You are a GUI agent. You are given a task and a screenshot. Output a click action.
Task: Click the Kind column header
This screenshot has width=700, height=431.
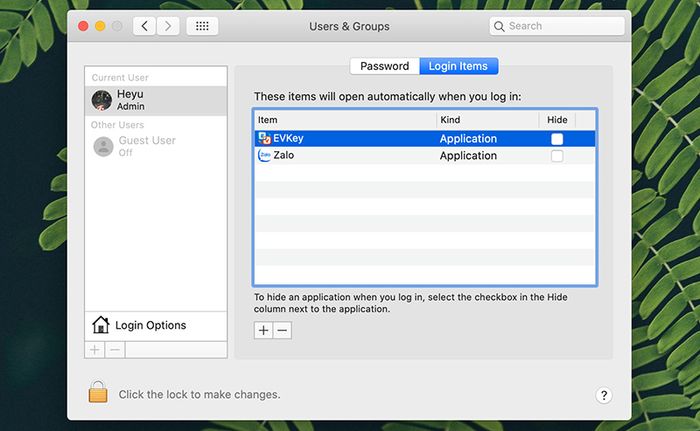click(x=488, y=120)
